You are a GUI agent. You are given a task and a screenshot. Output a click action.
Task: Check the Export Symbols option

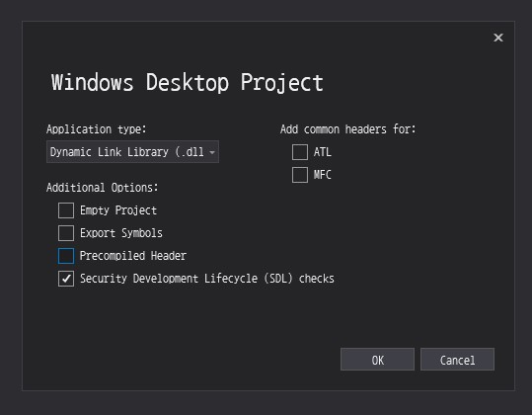point(66,233)
